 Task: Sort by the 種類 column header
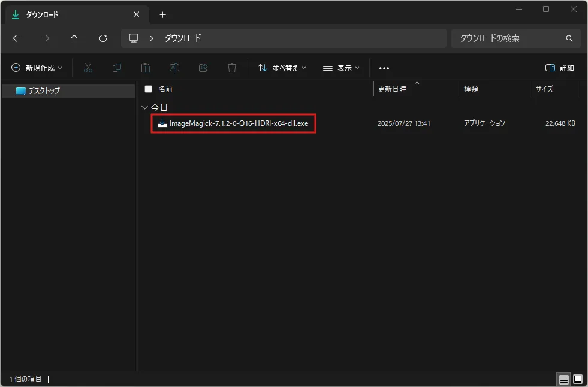(471, 89)
